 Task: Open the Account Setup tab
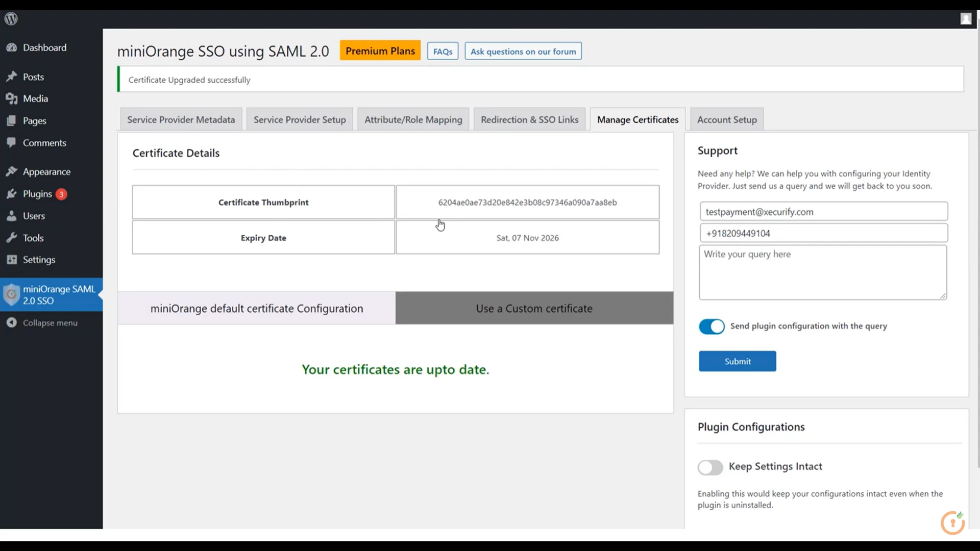click(x=727, y=119)
